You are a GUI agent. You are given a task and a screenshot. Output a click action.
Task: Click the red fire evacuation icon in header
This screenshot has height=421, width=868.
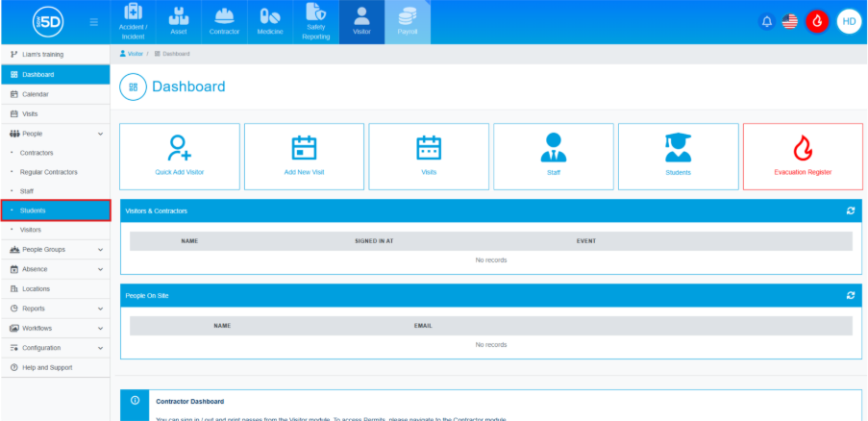[817, 21]
